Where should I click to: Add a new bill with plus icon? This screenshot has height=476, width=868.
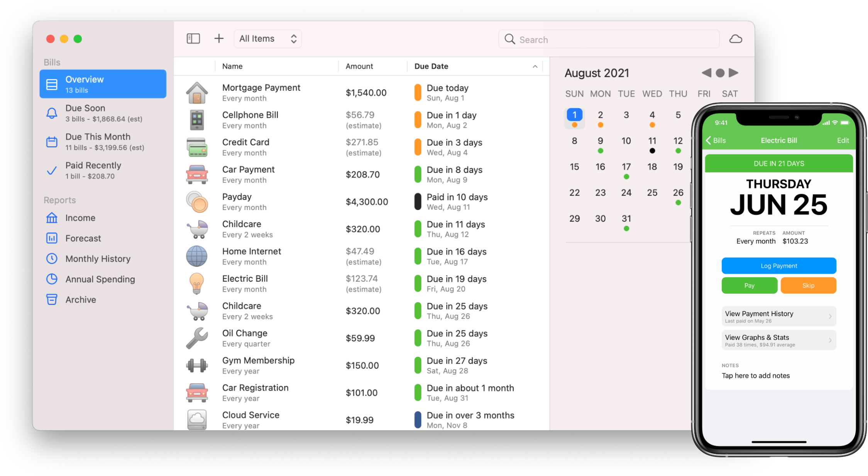click(219, 39)
